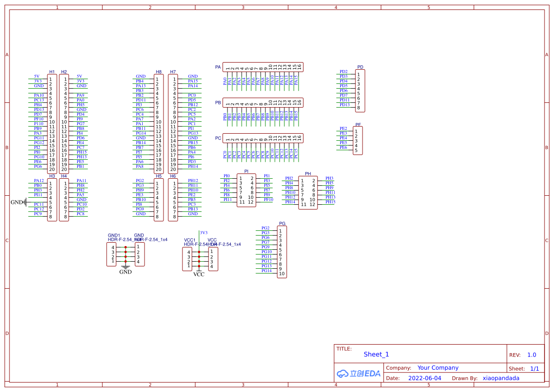The width and height of the screenshot is (554, 392).
Task: Click the VCC designator beside VCC1
Action: tap(212, 240)
